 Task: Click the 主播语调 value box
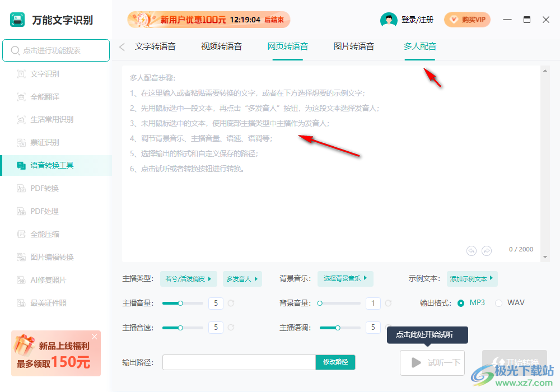pos(373,328)
